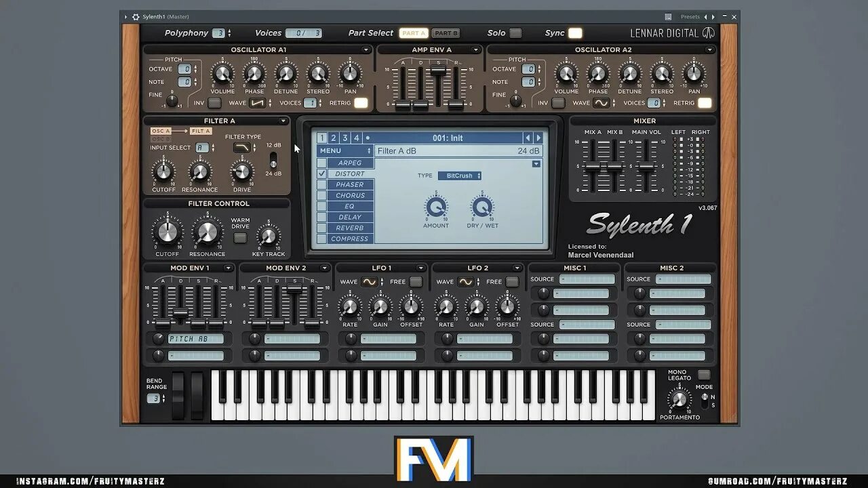Viewport: 868px width, 488px height.
Task: Open Amp Env A dropdown arrow
Action: (x=476, y=50)
